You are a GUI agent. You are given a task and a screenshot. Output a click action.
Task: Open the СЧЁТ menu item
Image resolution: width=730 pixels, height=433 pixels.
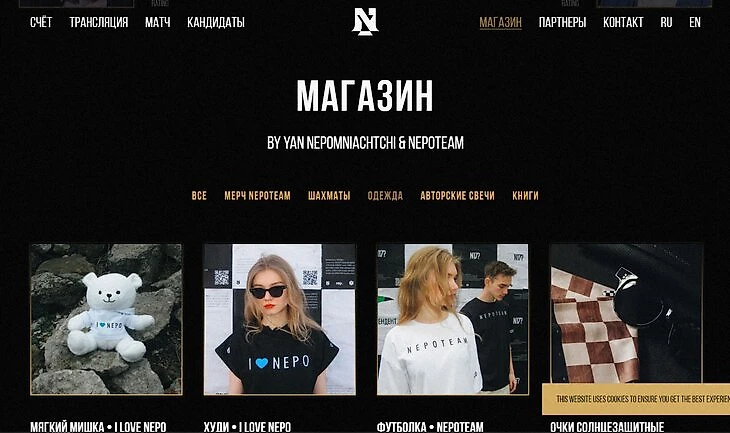(41, 22)
